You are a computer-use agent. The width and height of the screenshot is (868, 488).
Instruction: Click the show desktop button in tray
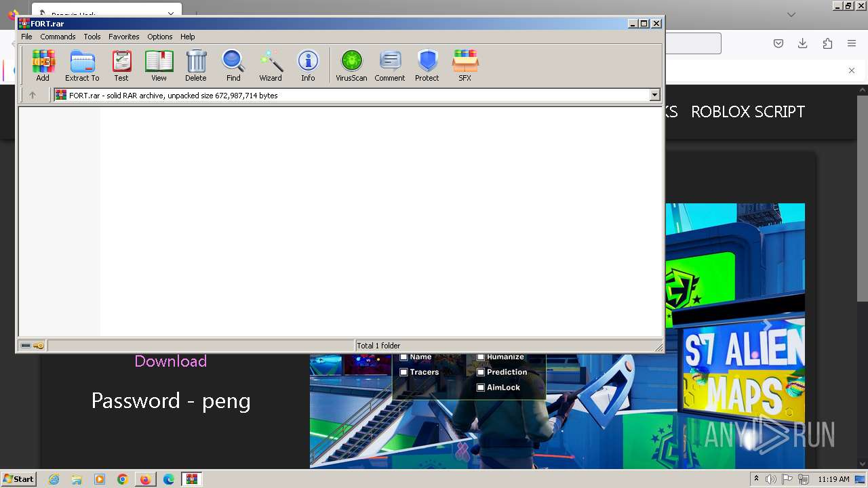click(861, 479)
